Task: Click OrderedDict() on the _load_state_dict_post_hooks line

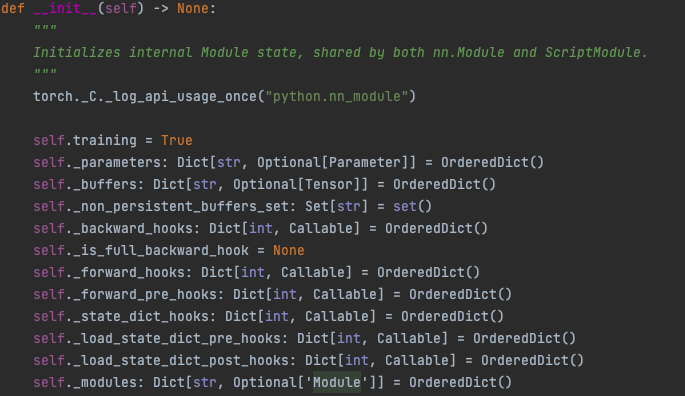Action: (532, 360)
